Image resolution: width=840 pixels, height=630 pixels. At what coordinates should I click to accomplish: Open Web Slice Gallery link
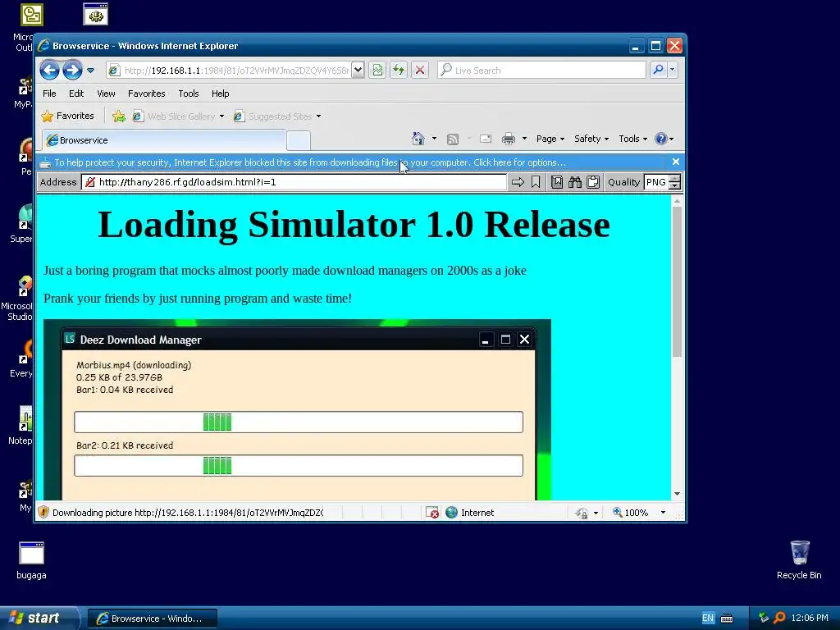[x=175, y=116]
